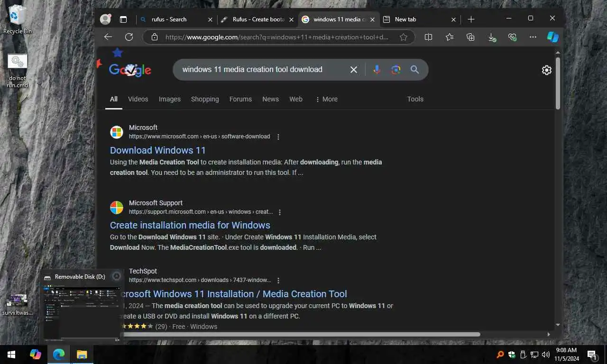Viewport: 607px width, 364px height.
Task: Close the 'rufus - Search' tab
Action: 211,20
